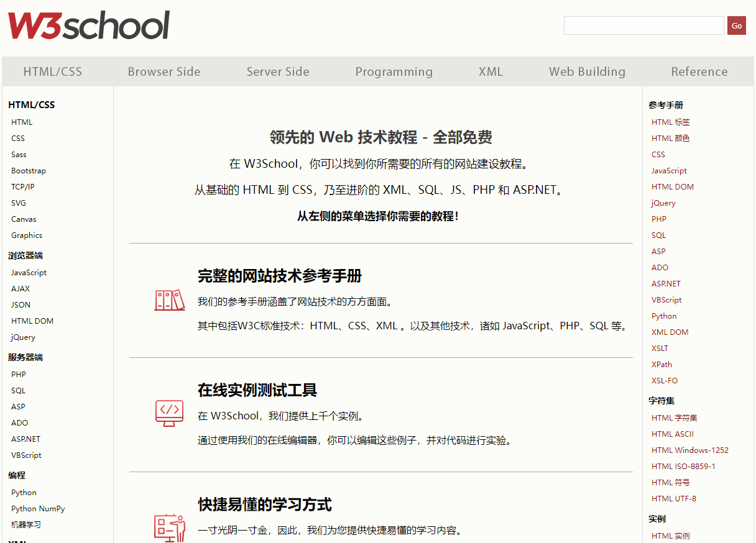Viewport: 756px width, 543px height.
Task: Open JavaScript tutorial in left sidebar
Action: pyautogui.click(x=29, y=273)
